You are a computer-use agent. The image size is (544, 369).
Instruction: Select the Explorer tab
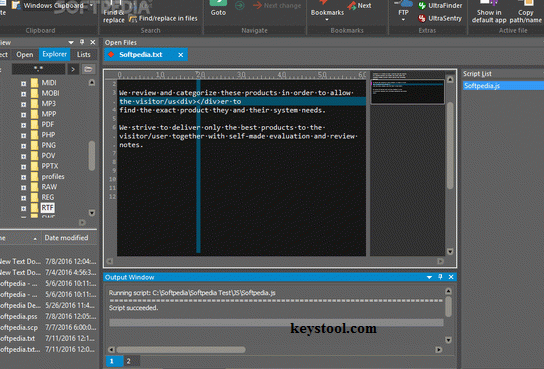[x=54, y=54]
